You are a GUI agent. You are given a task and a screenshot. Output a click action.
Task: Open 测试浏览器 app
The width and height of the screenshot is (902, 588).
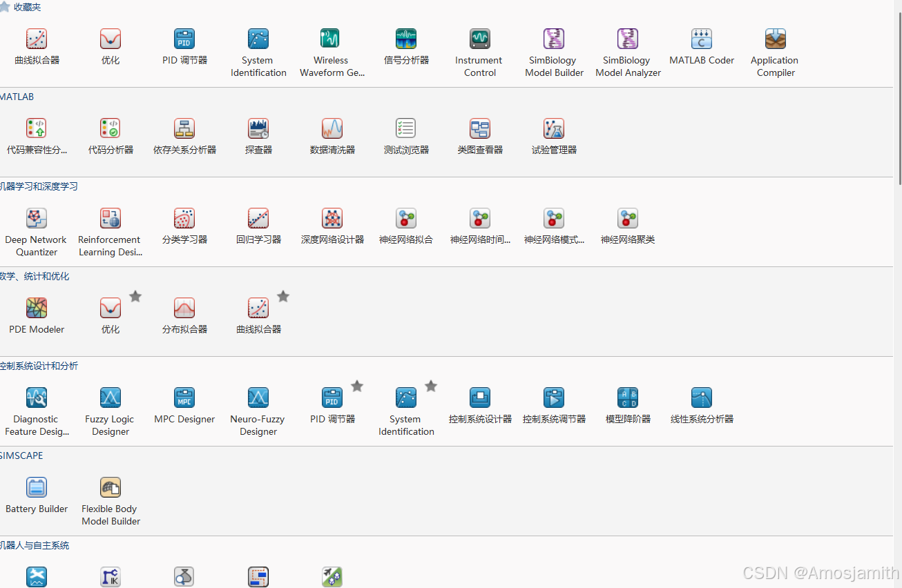coord(406,137)
